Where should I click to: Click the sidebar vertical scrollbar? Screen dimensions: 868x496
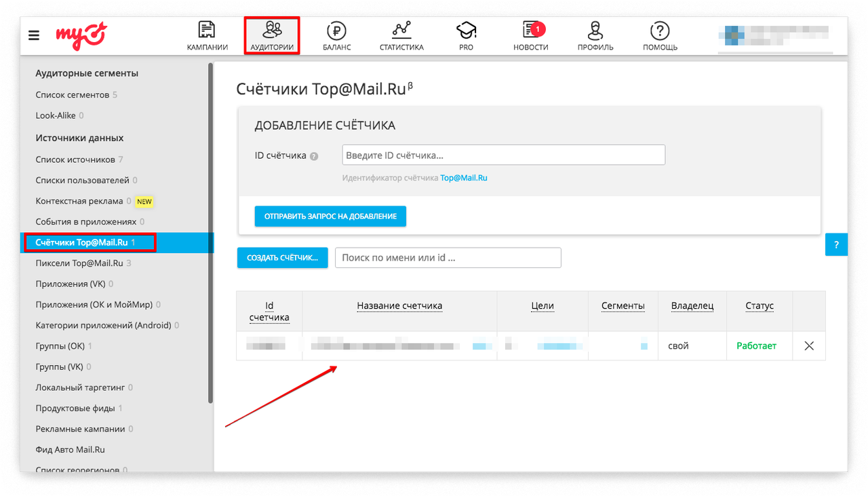[211, 233]
